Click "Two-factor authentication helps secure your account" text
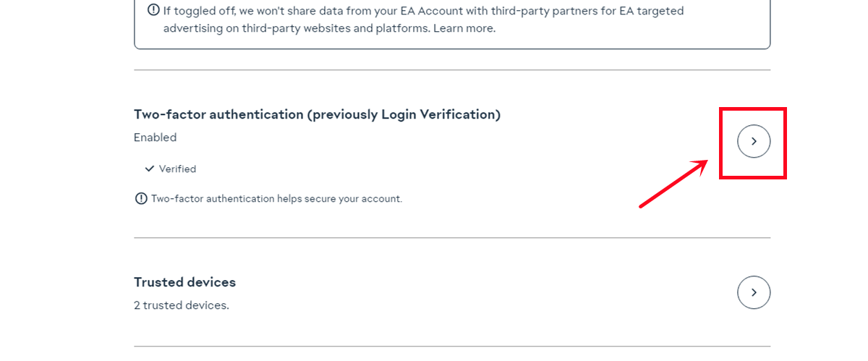The height and width of the screenshot is (361, 868). (276, 198)
